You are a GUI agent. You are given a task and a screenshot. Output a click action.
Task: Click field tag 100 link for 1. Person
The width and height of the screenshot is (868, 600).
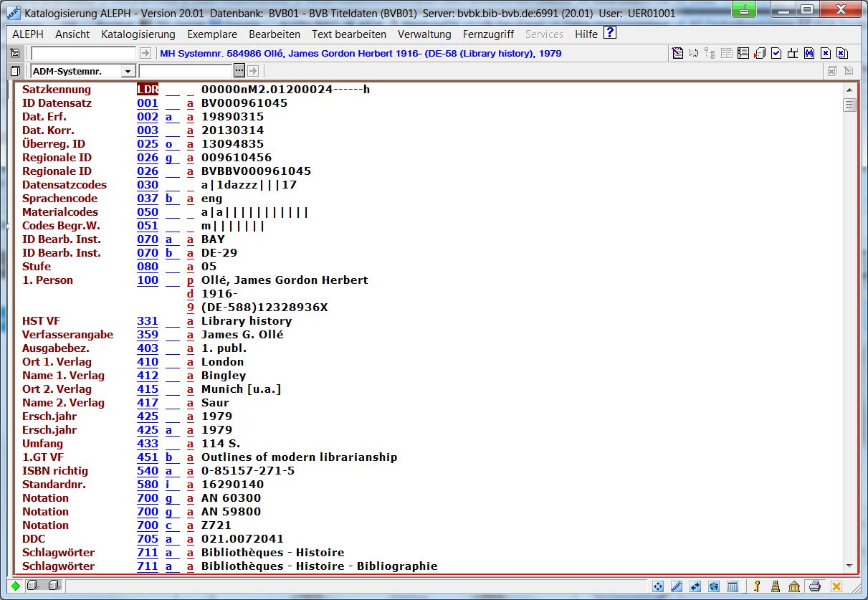(148, 280)
